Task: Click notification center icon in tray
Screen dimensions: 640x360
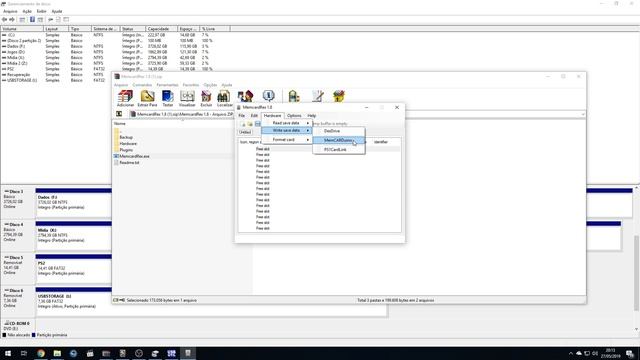Action: 630,353
